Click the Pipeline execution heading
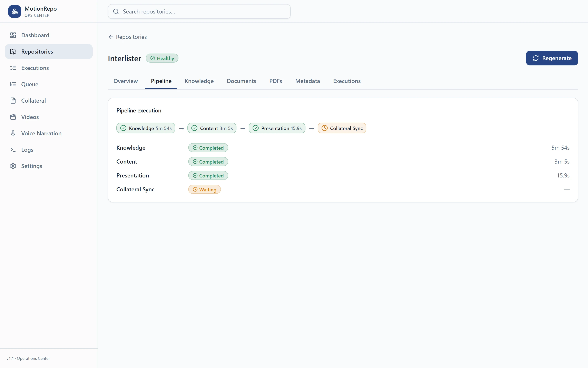This screenshot has width=588, height=368. tap(139, 110)
